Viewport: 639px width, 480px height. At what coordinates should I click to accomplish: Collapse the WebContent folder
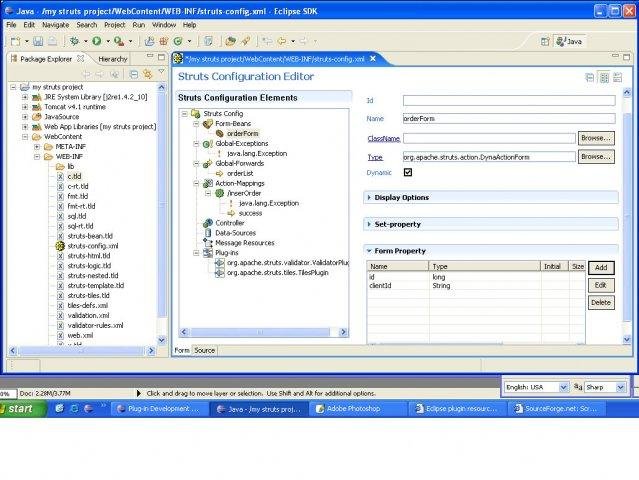tap(25, 137)
